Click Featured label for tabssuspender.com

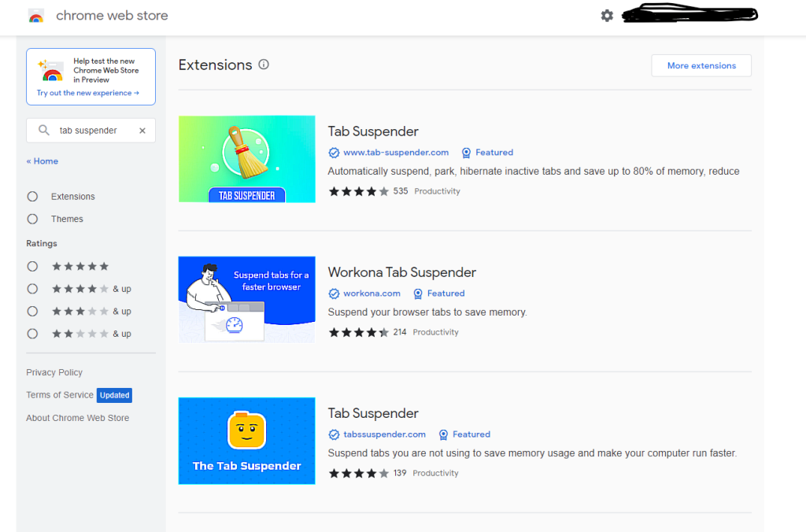click(x=471, y=434)
